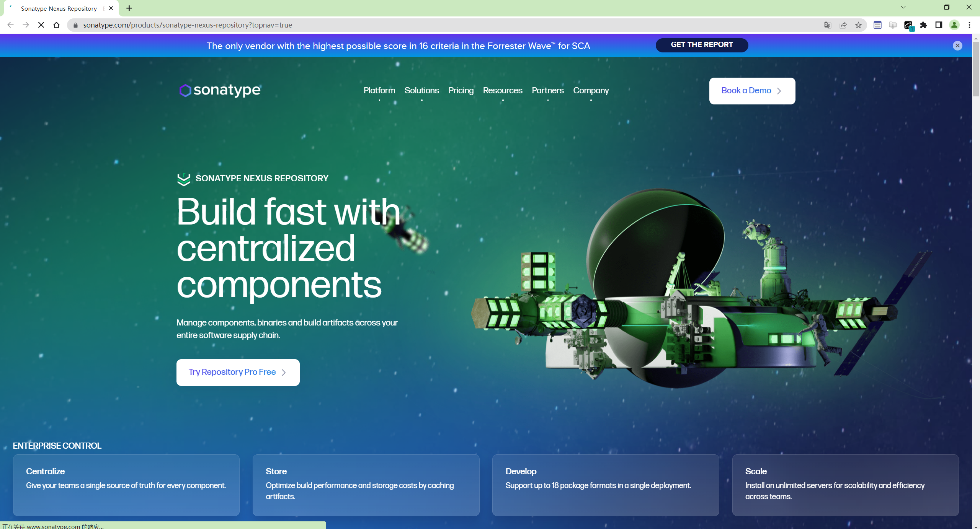Go forward in browser history
The width and height of the screenshot is (980, 529).
pos(26,25)
